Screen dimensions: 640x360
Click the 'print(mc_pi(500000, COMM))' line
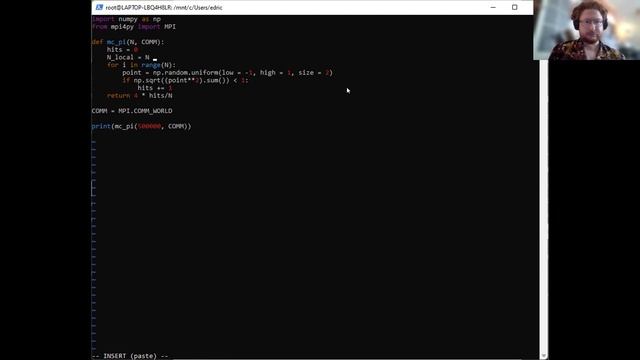coord(141,127)
